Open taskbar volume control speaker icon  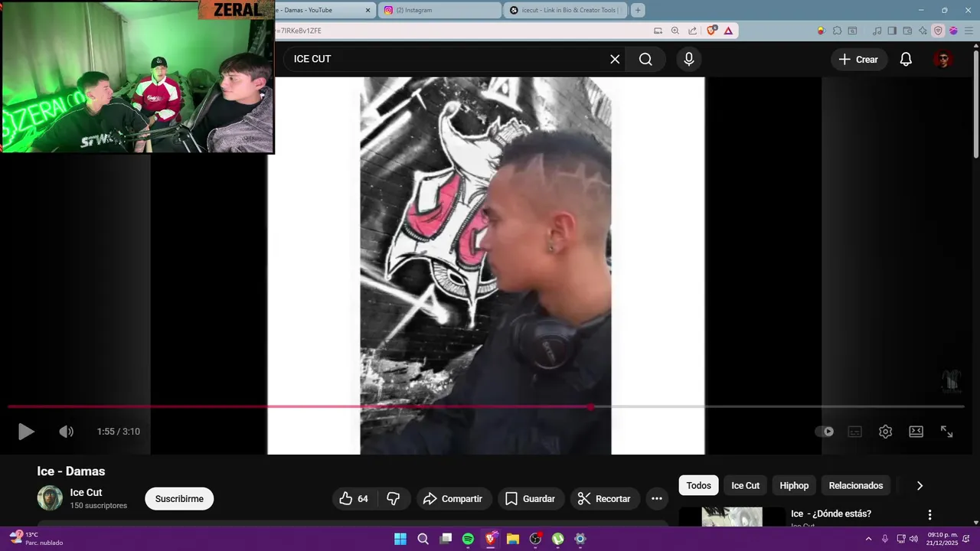click(914, 539)
